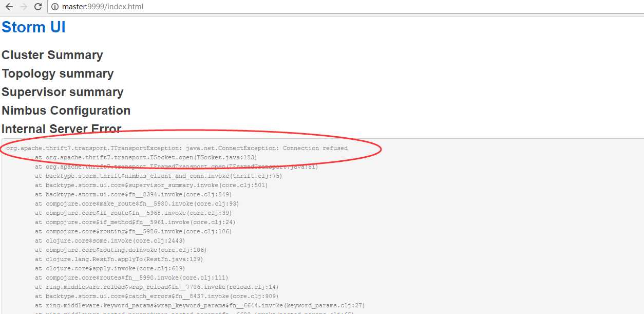Select the Supervisor summary heading

[x=63, y=92]
